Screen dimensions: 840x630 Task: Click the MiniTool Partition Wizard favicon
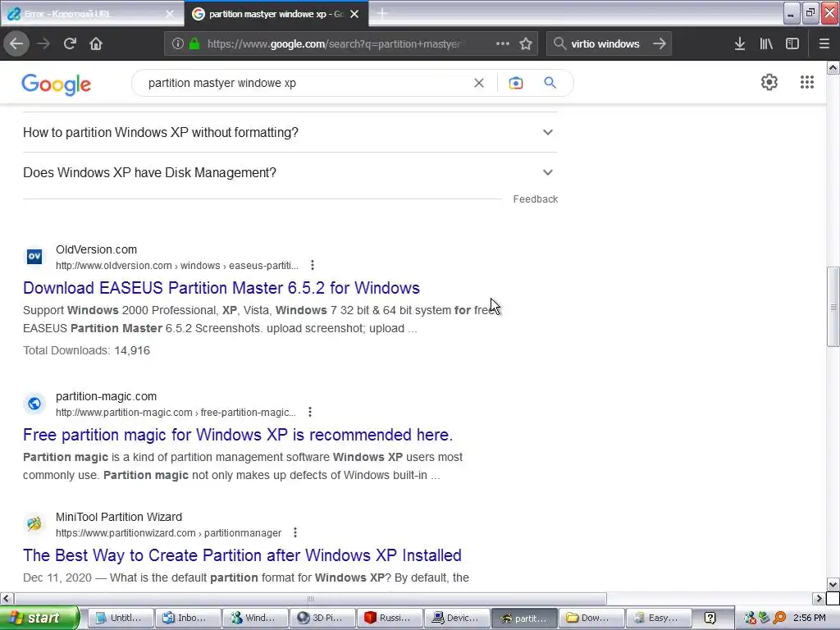point(34,523)
